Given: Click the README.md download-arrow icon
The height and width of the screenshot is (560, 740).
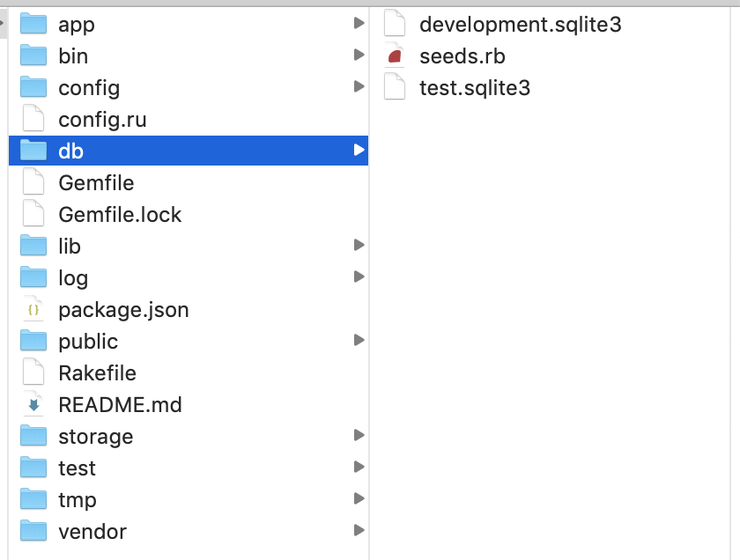Looking at the screenshot, I should point(33,405).
